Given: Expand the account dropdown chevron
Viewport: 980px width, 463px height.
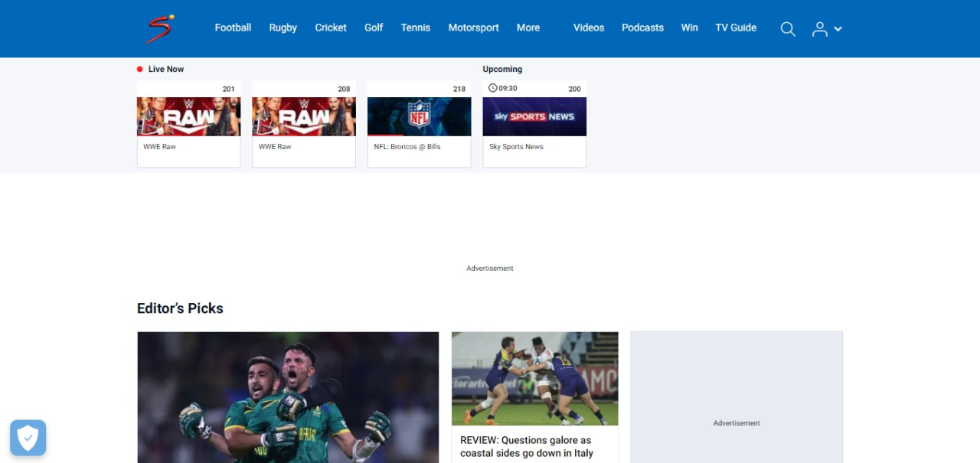Looking at the screenshot, I should [838, 29].
